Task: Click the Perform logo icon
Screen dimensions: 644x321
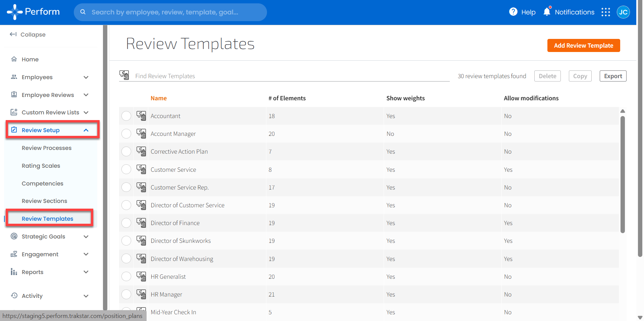Action: point(15,12)
